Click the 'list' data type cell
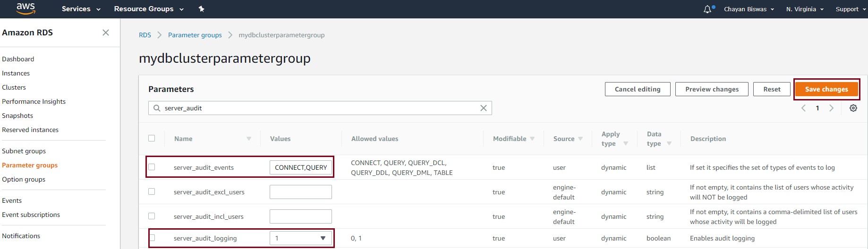 (x=651, y=167)
